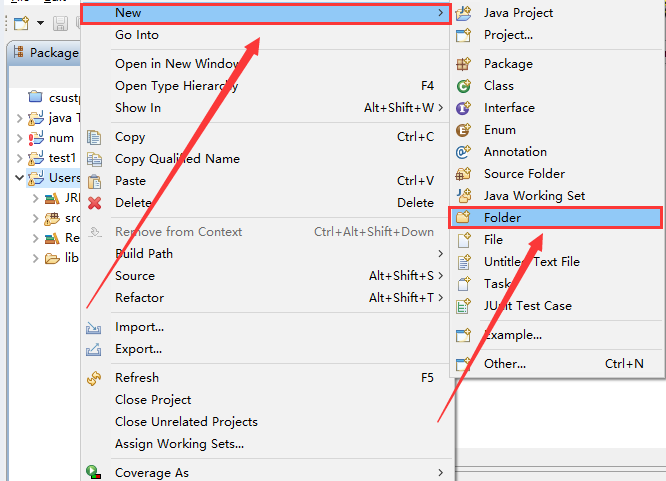666x481 pixels.
Task: Click the Copy icon in context menu
Action: (x=94, y=137)
